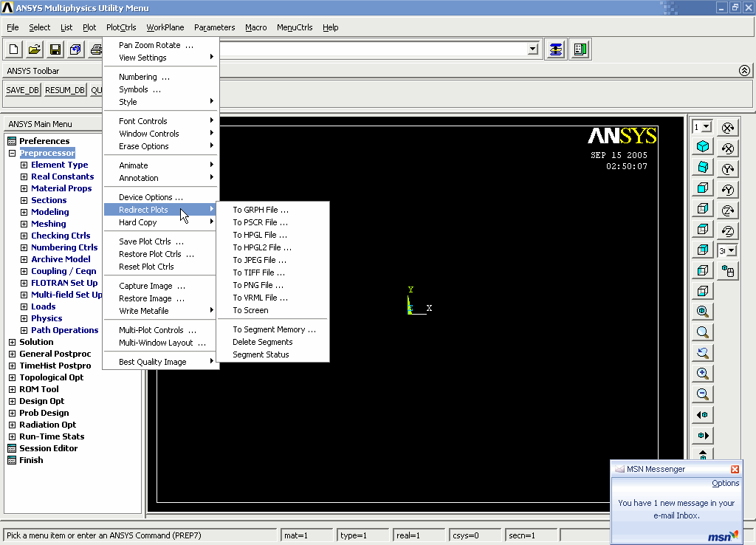Open Session Editor in Main Menu
756x545 pixels.
(x=48, y=448)
